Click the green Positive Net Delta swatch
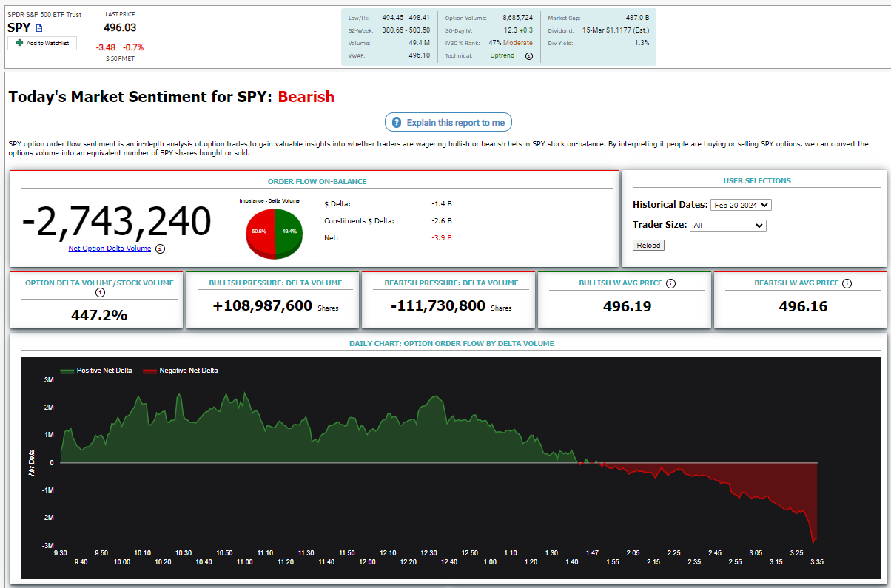 pos(67,371)
